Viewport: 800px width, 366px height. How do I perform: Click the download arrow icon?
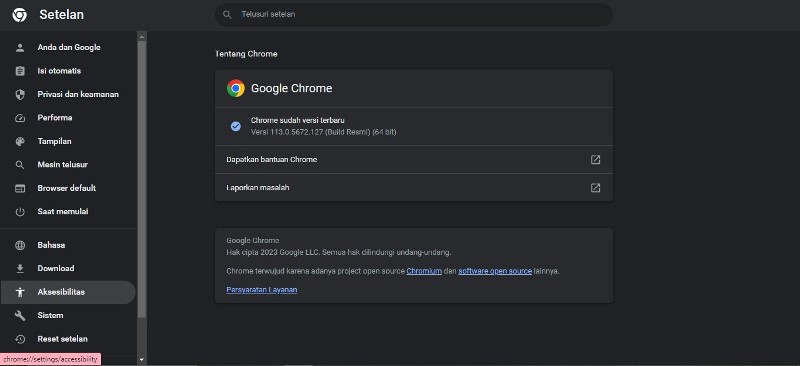[20, 269]
